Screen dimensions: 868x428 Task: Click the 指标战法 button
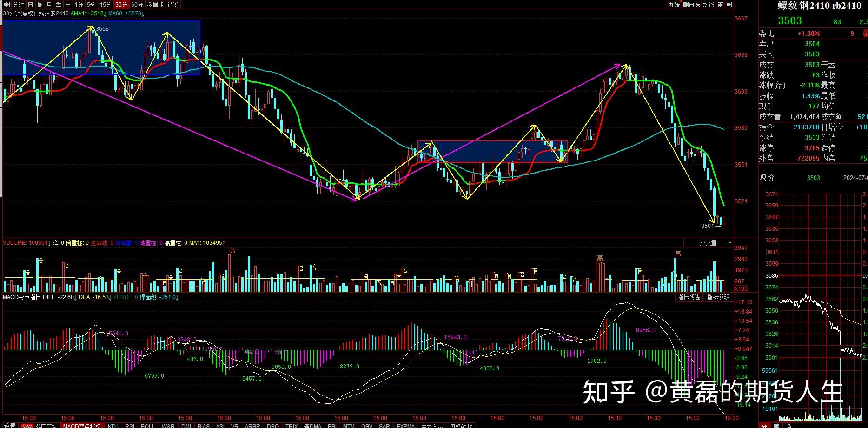pyautogui.click(x=689, y=297)
